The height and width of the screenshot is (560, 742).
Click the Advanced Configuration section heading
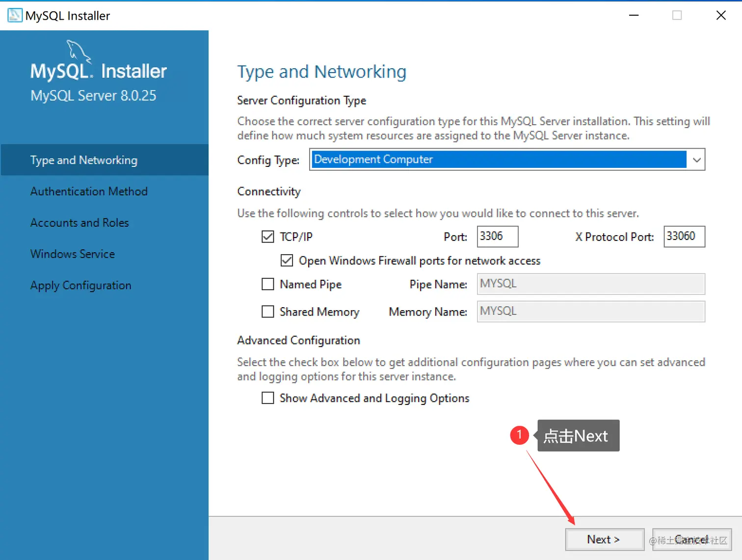[298, 340]
